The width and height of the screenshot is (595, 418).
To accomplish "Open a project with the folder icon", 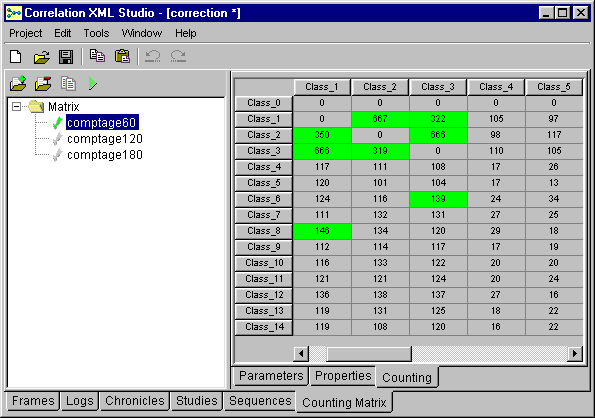I will click(41, 57).
